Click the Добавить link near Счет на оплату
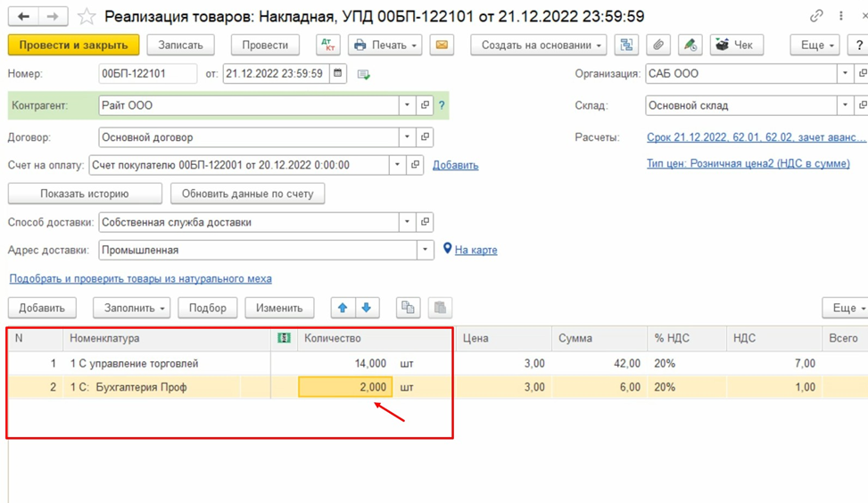The image size is (868, 503). (x=456, y=165)
